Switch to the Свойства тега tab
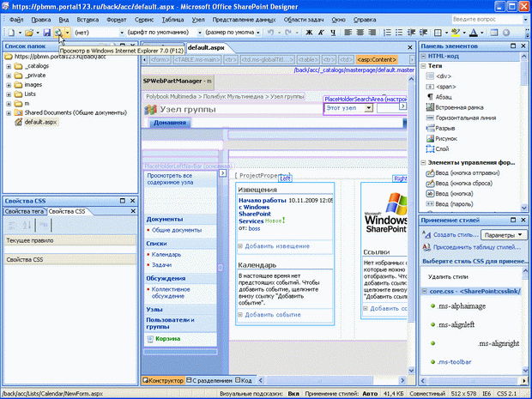 23,211
